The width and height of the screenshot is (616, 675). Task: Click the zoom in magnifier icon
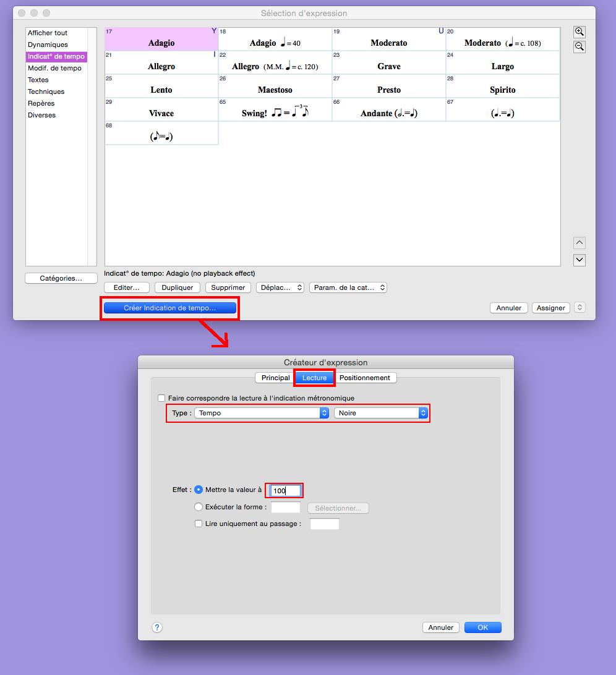pos(579,32)
